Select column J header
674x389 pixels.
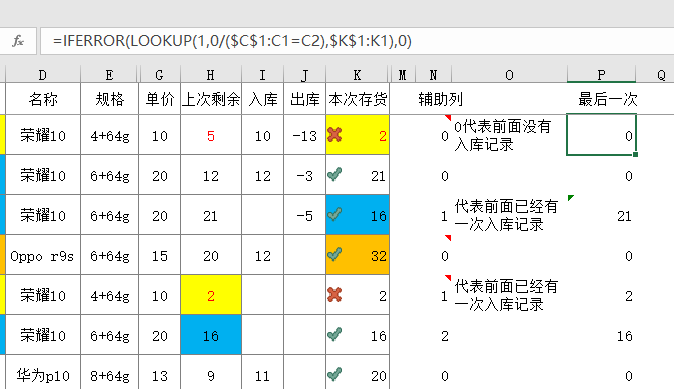(x=304, y=75)
